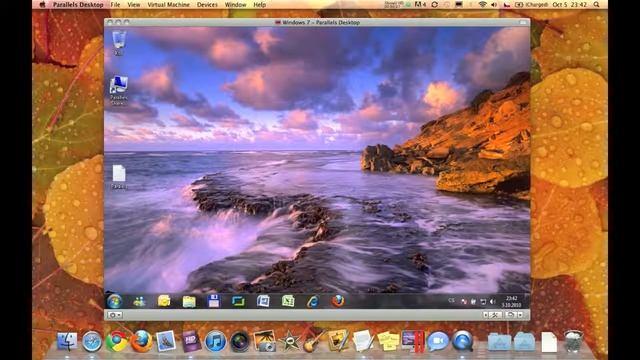Click the floppy disk taskbar icon
The width and height of the screenshot is (640, 360).
213,301
